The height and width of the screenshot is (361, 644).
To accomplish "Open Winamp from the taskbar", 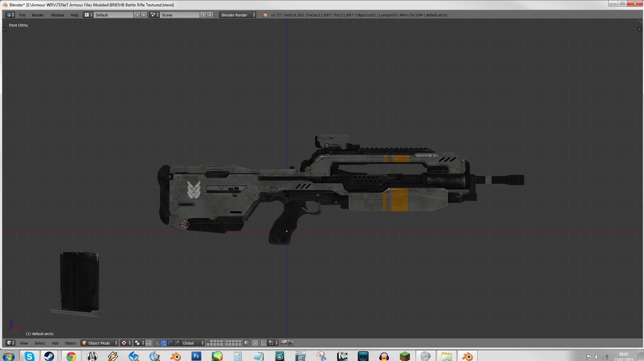I will pos(113,356).
